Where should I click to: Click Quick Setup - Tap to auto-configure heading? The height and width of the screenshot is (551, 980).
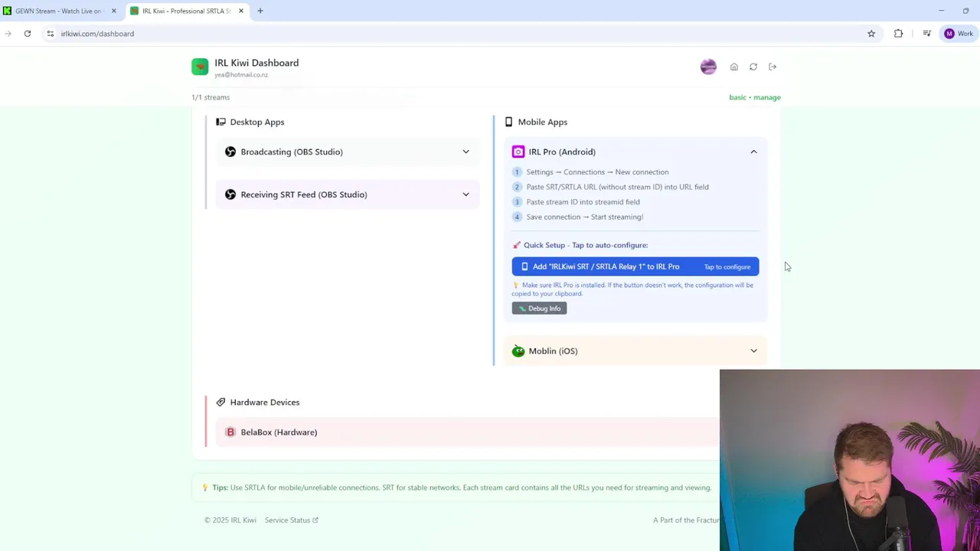tap(586, 245)
